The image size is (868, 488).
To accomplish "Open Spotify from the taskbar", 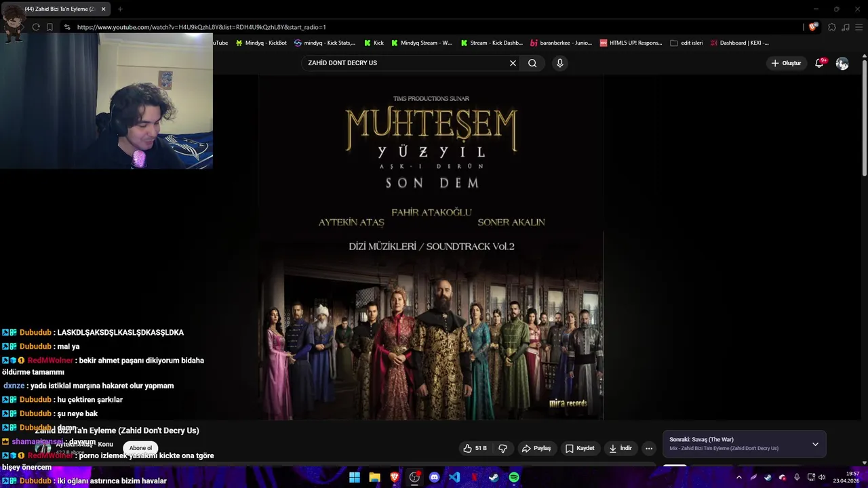I will (514, 477).
